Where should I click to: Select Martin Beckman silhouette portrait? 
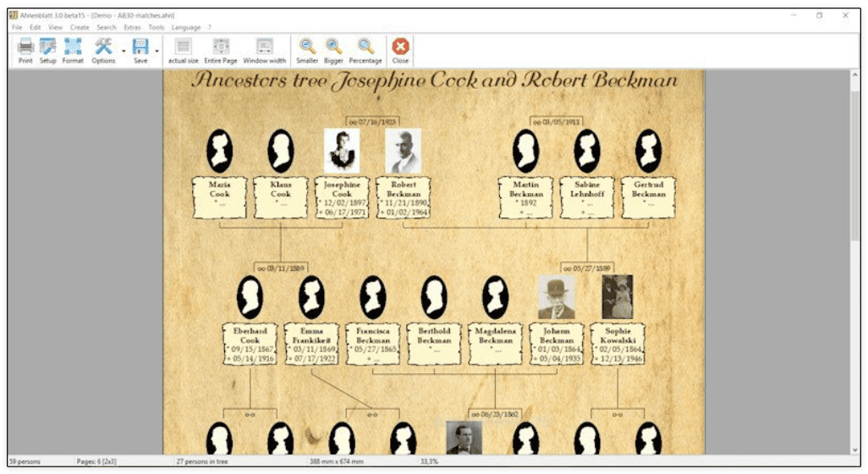click(x=526, y=151)
